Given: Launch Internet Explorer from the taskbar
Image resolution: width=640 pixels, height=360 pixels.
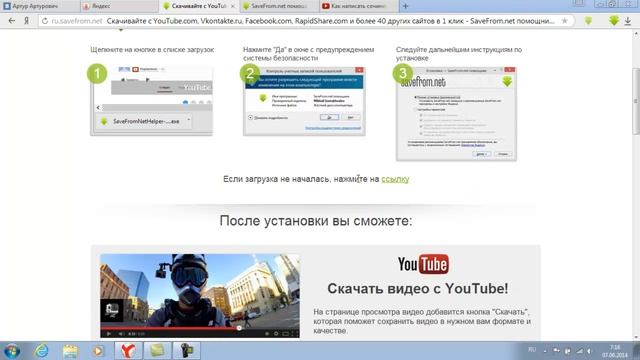Looking at the screenshot, I should click(41, 351).
